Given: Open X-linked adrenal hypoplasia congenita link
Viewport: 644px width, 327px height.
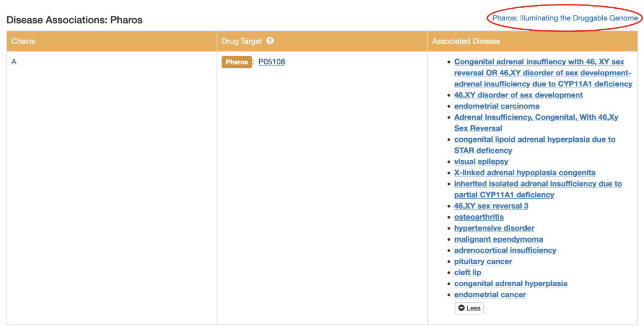Looking at the screenshot, I should point(525,172).
